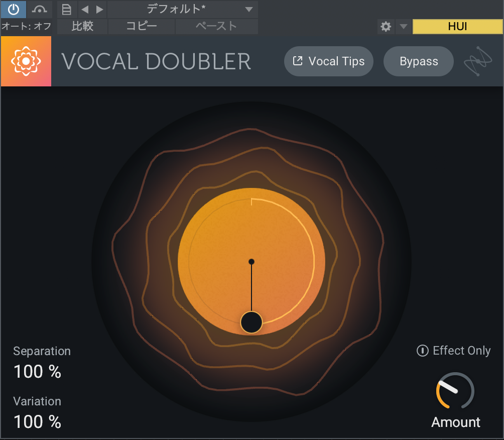Click the black handle on the orange circle

[251, 322]
